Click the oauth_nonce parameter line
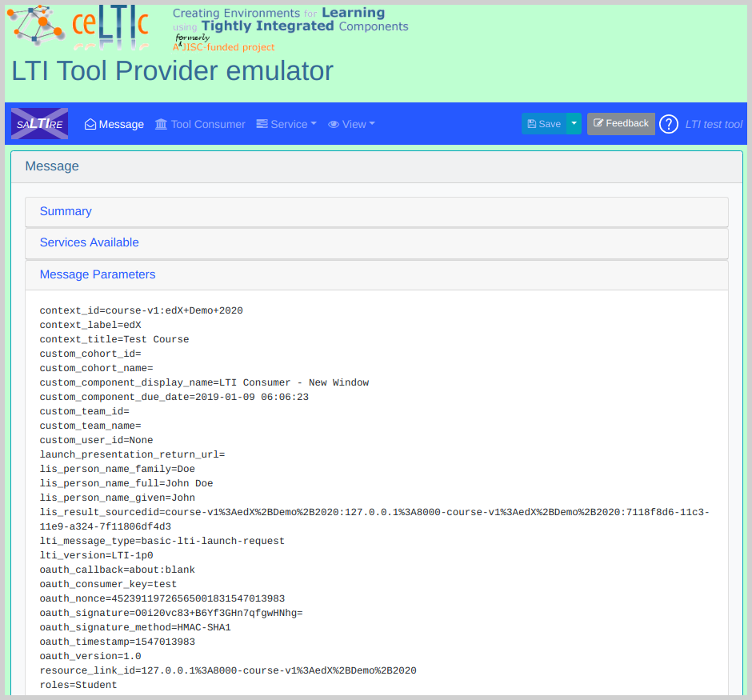 162,598
